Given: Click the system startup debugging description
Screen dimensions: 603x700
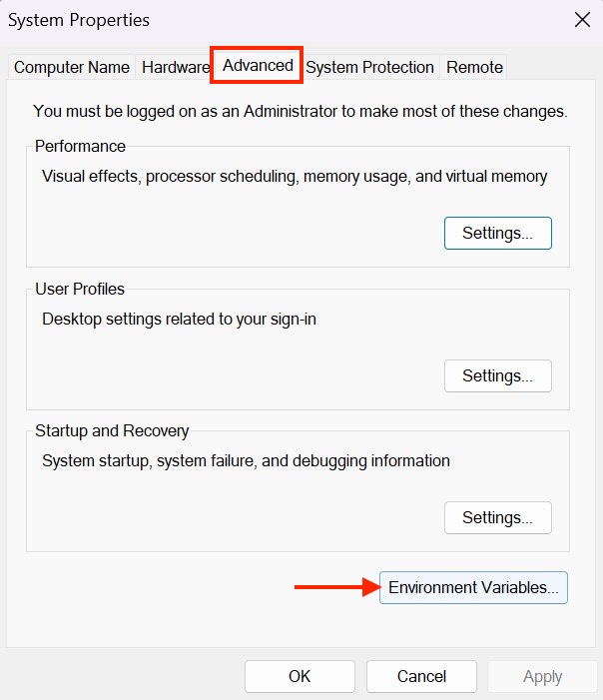Looking at the screenshot, I should point(246,460).
